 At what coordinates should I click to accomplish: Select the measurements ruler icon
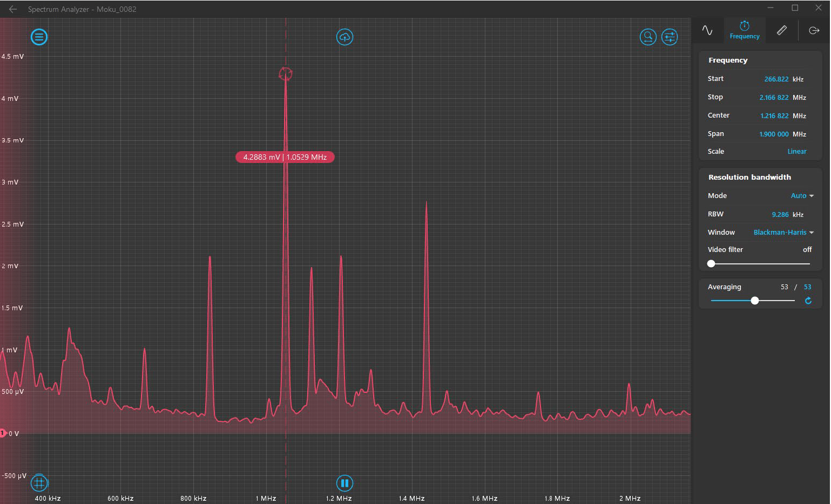pos(781,30)
